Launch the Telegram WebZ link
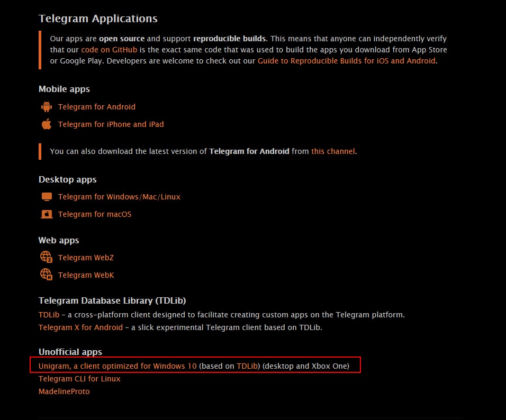 (86, 258)
